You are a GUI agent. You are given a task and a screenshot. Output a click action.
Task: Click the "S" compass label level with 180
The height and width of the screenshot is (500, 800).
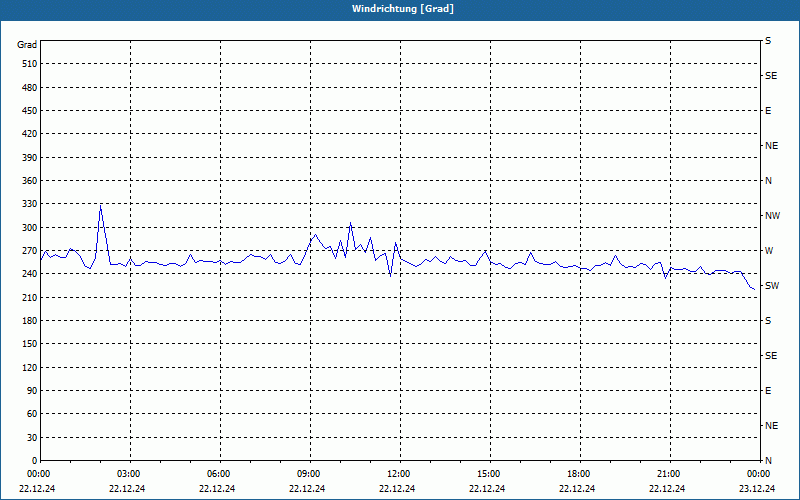click(768, 321)
